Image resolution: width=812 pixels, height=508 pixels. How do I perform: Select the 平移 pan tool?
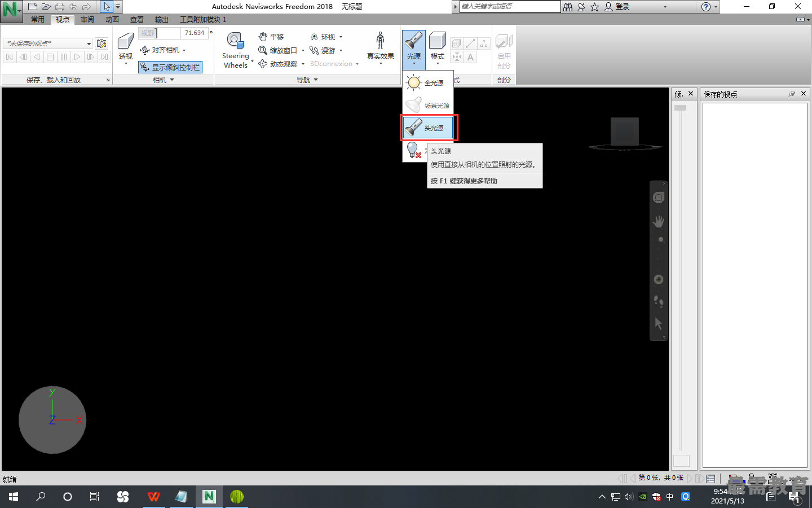pos(271,37)
